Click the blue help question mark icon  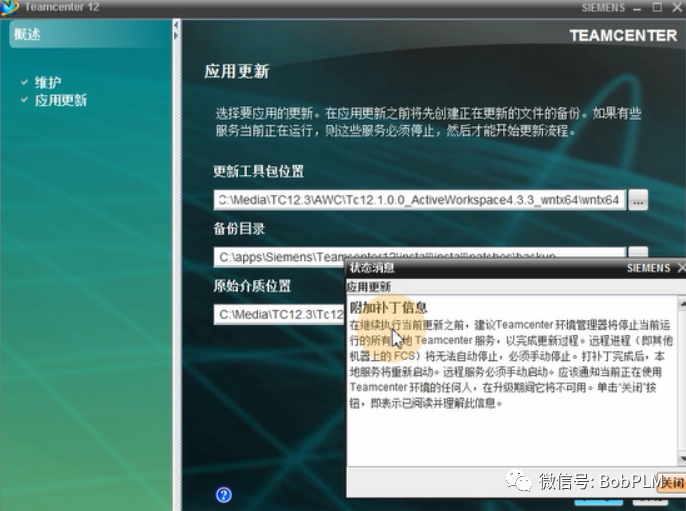(x=224, y=495)
